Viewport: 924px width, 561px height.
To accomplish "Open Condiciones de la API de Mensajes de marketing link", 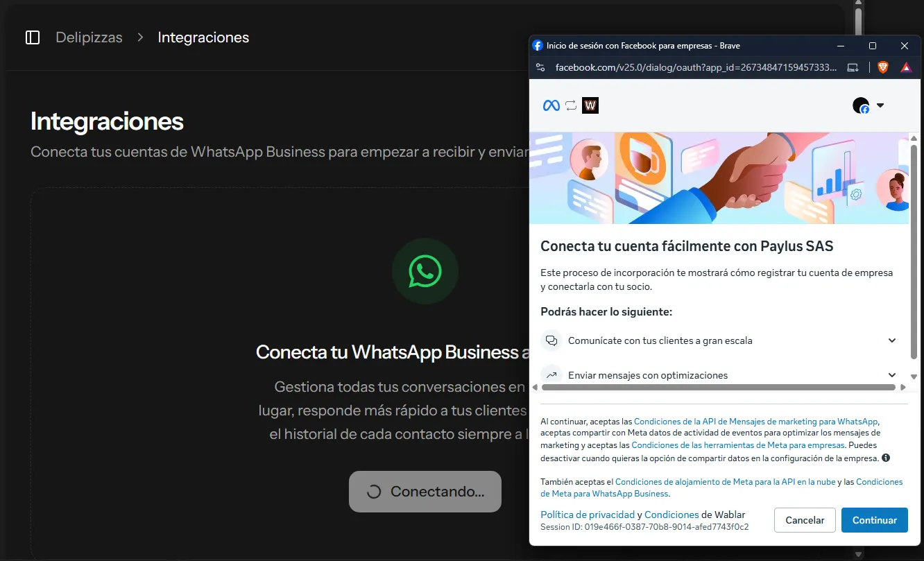I will click(756, 422).
